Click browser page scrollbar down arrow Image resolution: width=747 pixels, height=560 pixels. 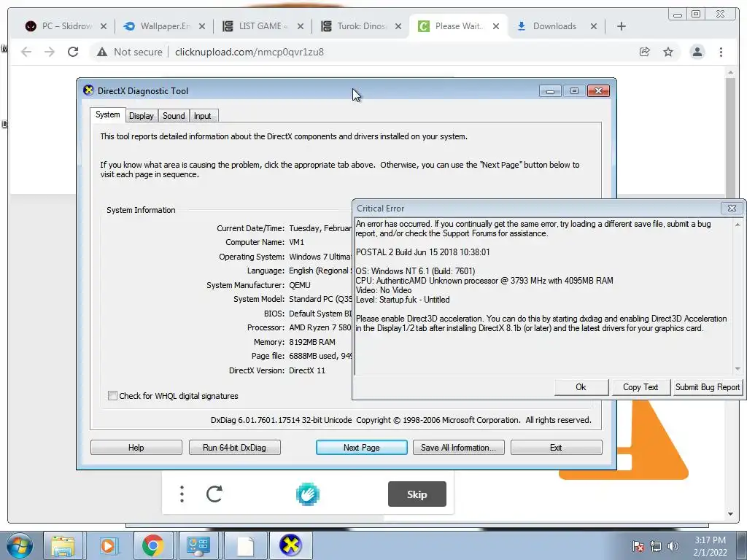point(730,514)
